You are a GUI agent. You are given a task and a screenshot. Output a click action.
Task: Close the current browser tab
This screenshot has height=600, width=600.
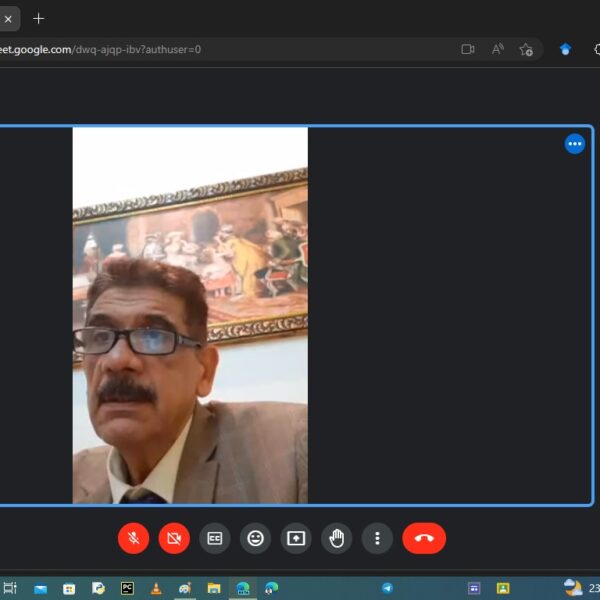point(8,18)
